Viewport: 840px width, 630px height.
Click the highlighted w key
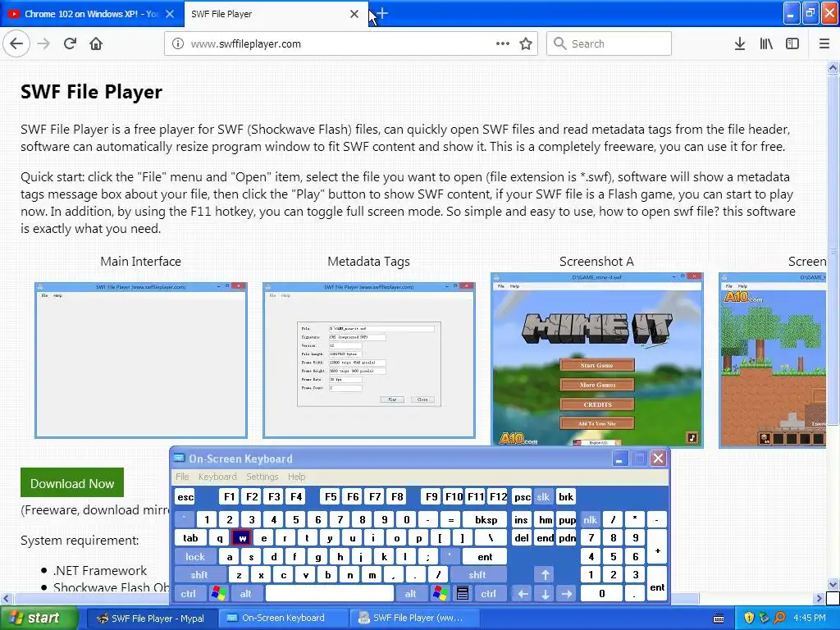(242, 538)
